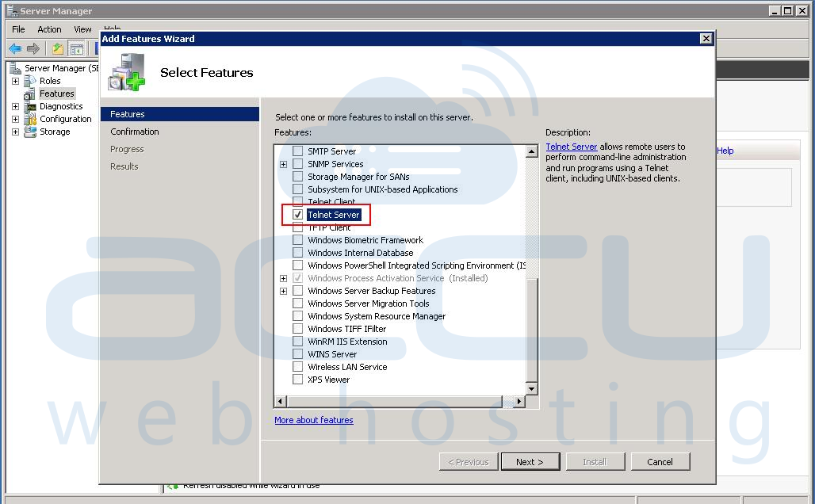This screenshot has height=504, width=815.
Task: Click the Up folder toolbar icon
Action: (x=58, y=49)
